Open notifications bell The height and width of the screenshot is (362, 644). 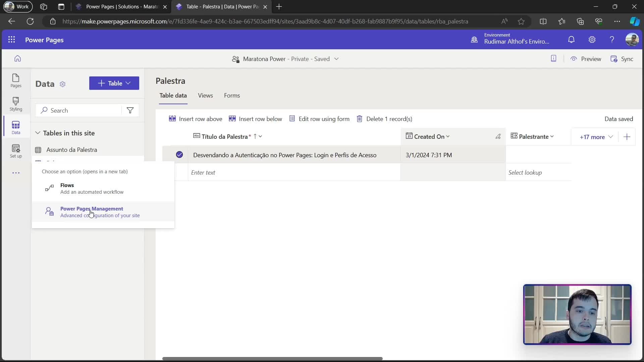[571, 40]
